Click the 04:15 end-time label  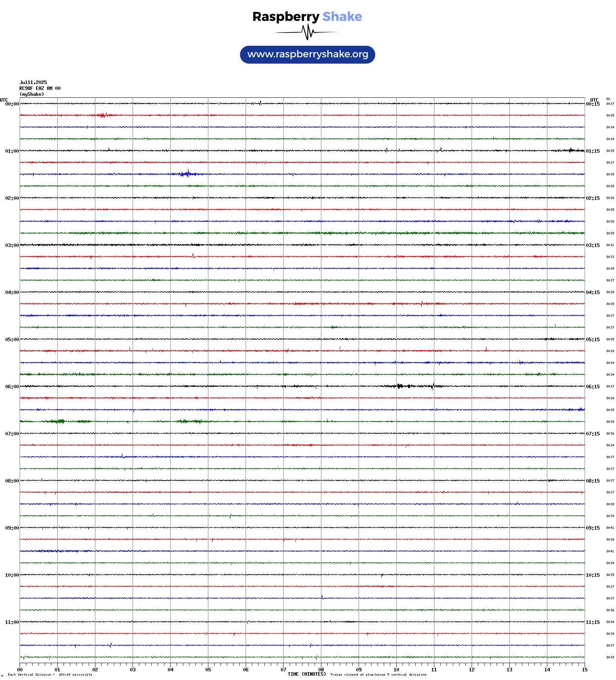click(x=593, y=292)
